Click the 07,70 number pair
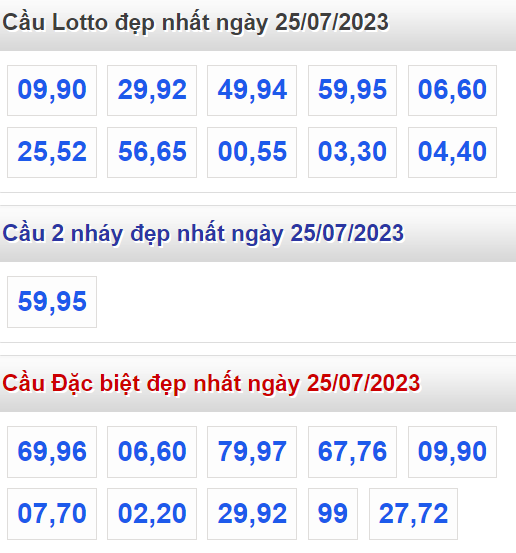The width and height of the screenshot is (516, 553). (x=52, y=514)
